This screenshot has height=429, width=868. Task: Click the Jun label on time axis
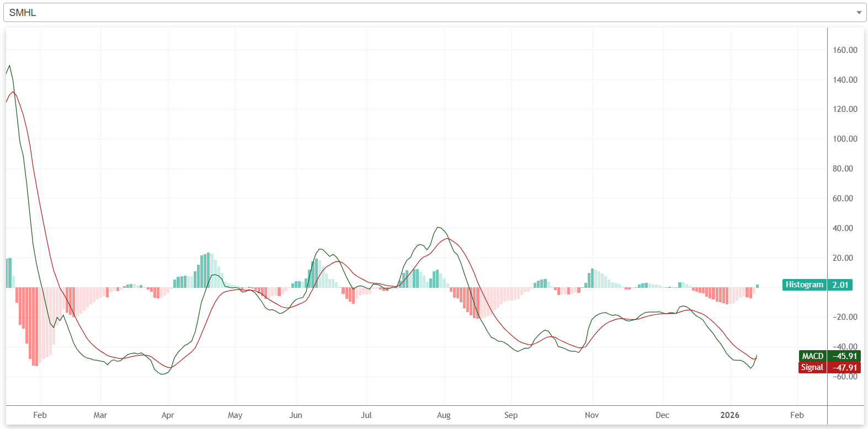click(296, 415)
